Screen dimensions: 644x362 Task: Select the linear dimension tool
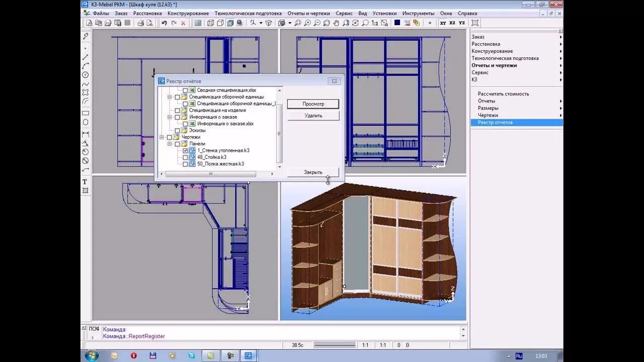click(x=86, y=134)
